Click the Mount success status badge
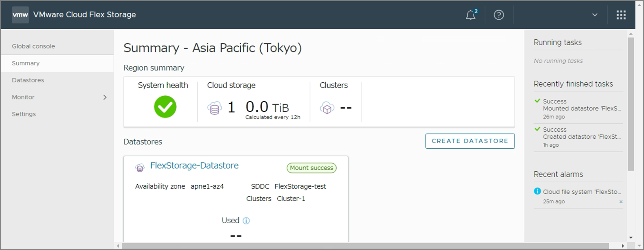This screenshot has width=644, height=250. (311, 168)
